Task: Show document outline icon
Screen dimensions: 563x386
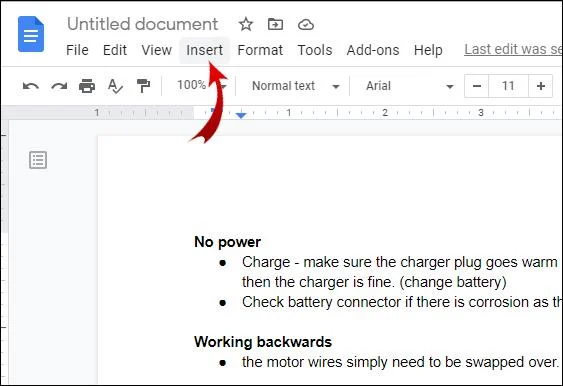Action: [38, 160]
